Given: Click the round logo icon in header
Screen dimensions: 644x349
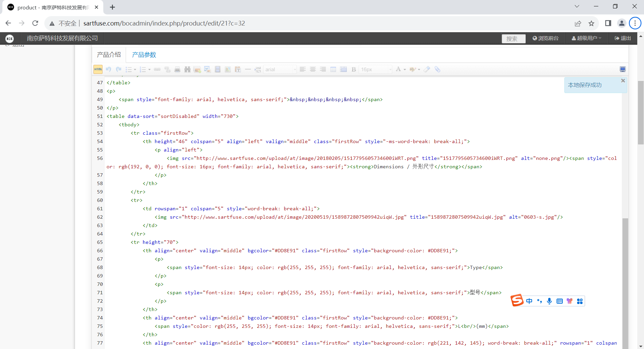Looking at the screenshot, I should tap(10, 38).
